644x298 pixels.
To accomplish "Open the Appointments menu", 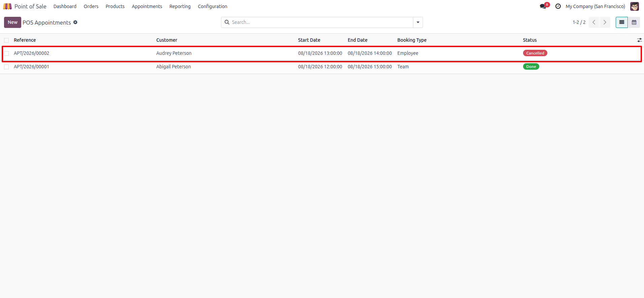I will [147, 6].
